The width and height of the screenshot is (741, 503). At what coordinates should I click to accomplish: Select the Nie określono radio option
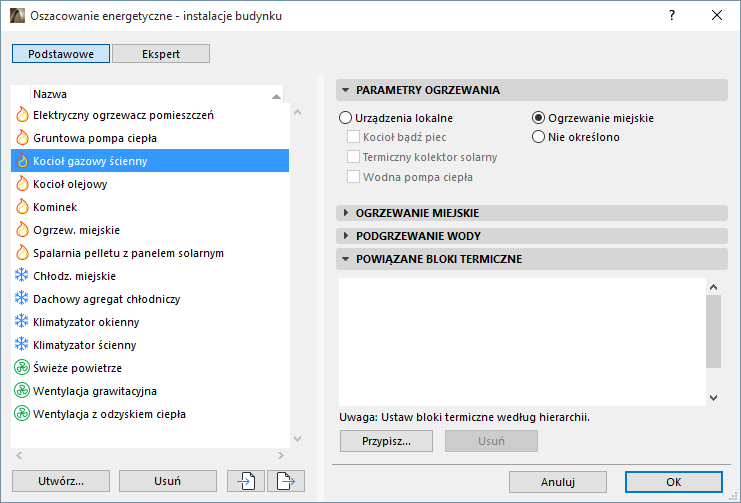pyautogui.click(x=539, y=137)
